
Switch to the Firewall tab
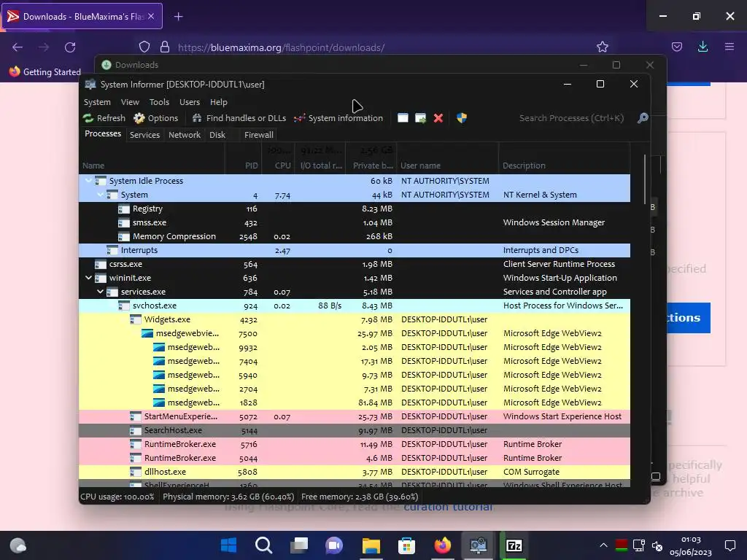(259, 135)
